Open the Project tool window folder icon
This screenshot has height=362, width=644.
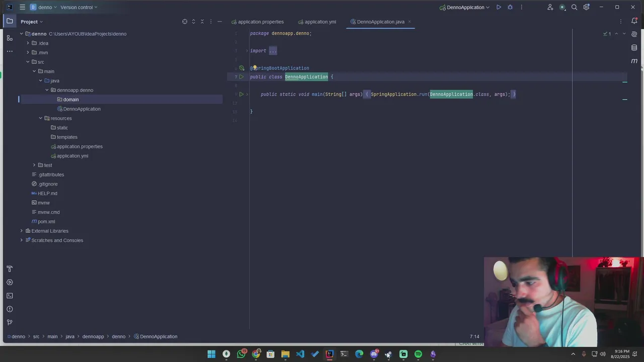[x=10, y=21]
